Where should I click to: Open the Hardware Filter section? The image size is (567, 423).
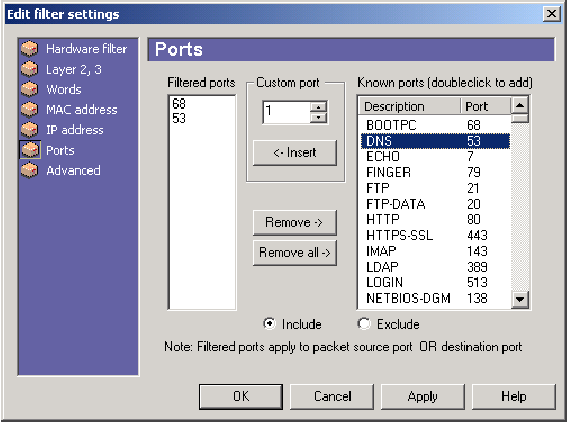(x=86, y=49)
